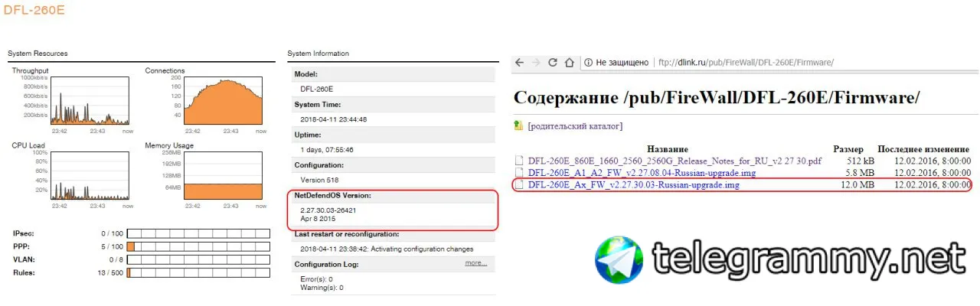Click the 'Размер' column header
This screenshot has width=980, height=306.
pos(848,149)
